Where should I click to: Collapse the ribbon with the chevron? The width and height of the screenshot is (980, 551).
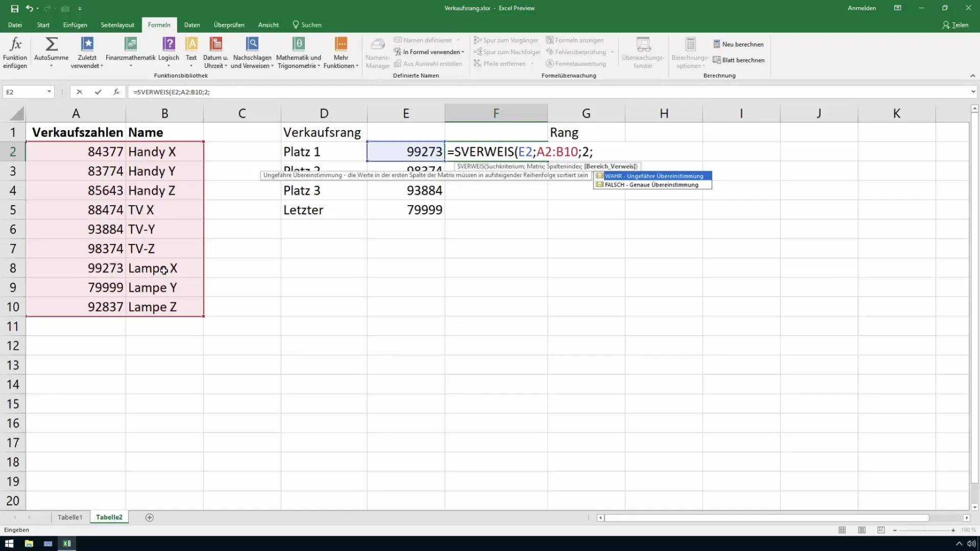[972, 76]
